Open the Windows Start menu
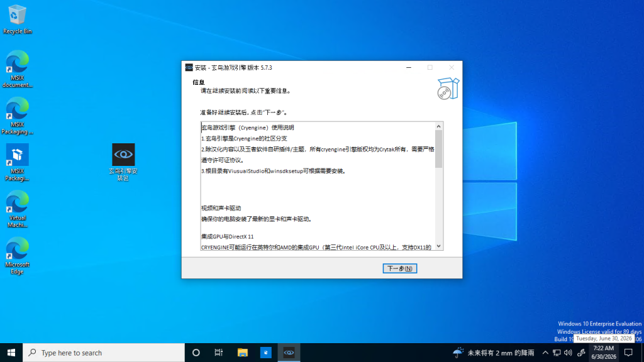 11,353
